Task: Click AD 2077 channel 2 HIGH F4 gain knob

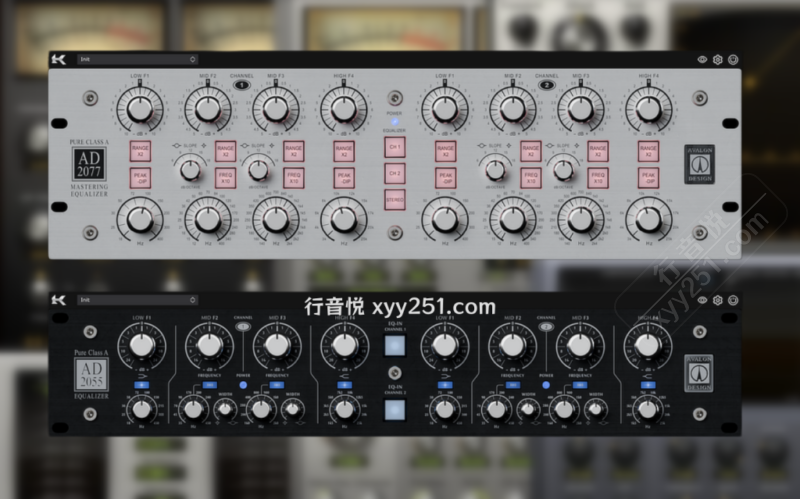Action: coord(648,109)
